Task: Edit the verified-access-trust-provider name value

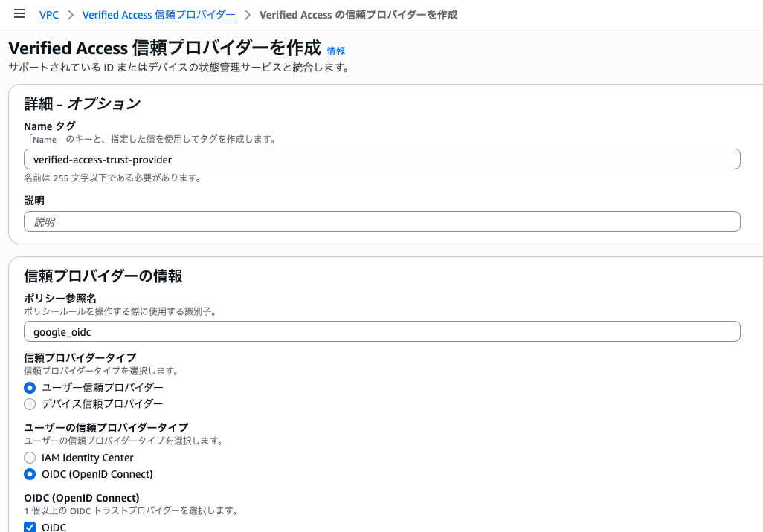Action: coord(381,158)
